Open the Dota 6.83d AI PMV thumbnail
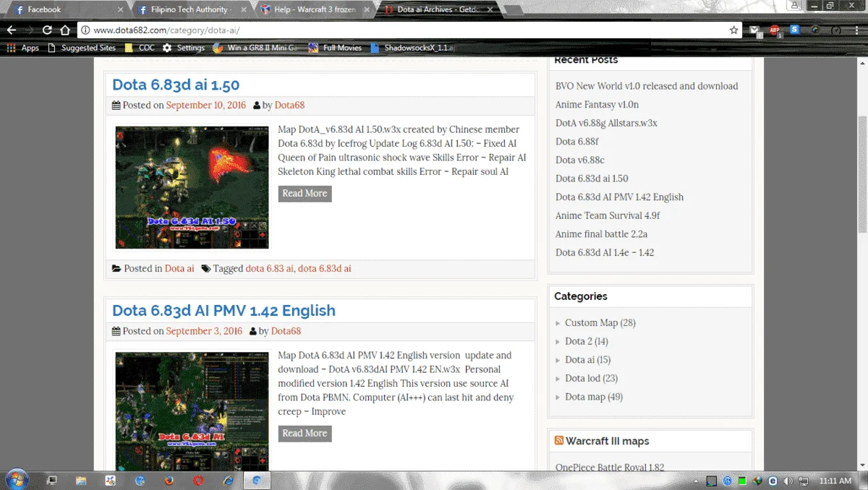 coord(192,411)
